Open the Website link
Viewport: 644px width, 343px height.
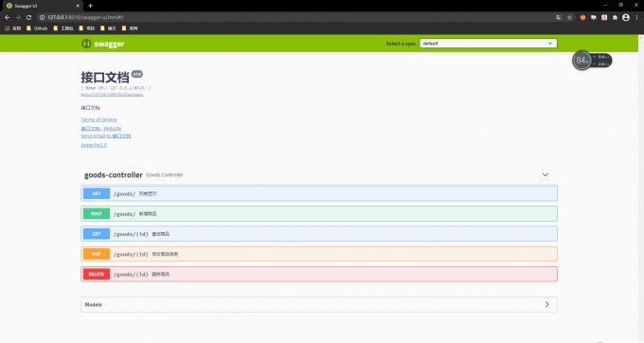tap(101, 129)
